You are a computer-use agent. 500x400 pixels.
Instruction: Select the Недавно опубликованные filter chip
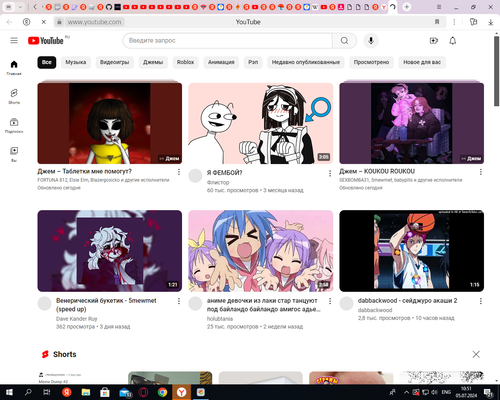(x=306, y=62)
